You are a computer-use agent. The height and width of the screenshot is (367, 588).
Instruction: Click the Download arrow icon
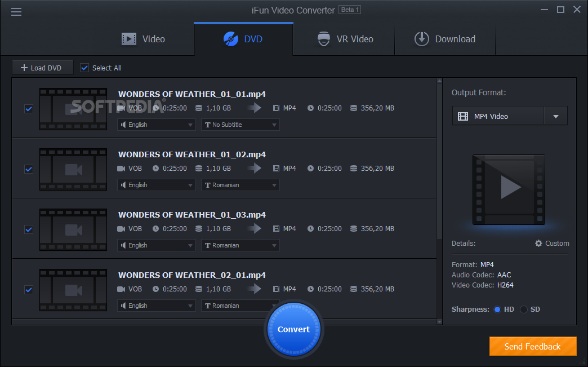pyautogui.click(x=421, y=39)
